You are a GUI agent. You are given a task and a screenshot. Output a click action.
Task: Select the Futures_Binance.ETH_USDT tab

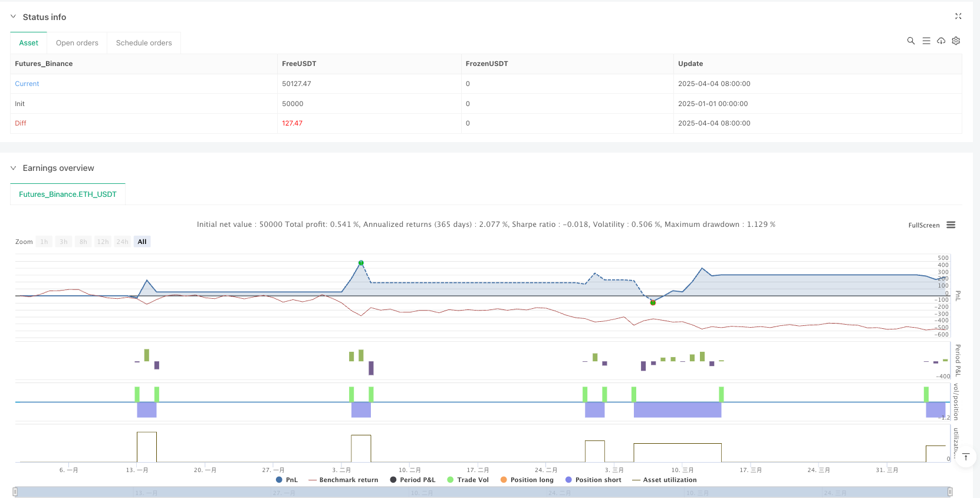[68, 194]
